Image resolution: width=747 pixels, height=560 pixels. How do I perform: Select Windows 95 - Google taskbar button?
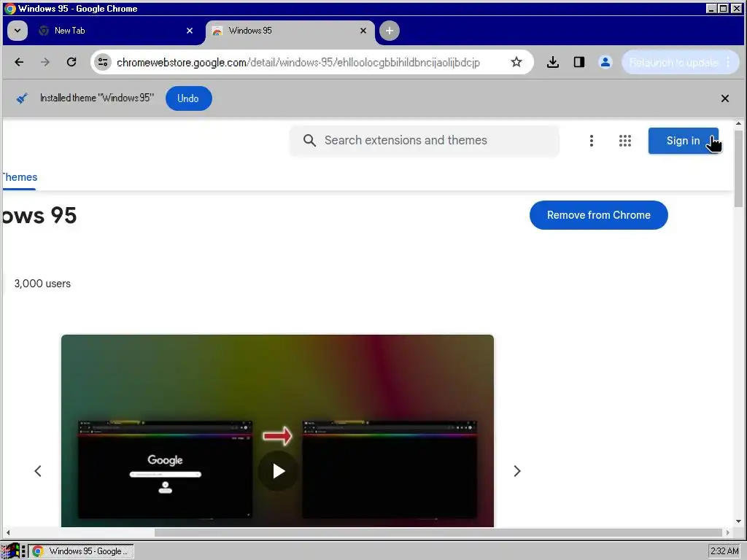click(82, 551)
